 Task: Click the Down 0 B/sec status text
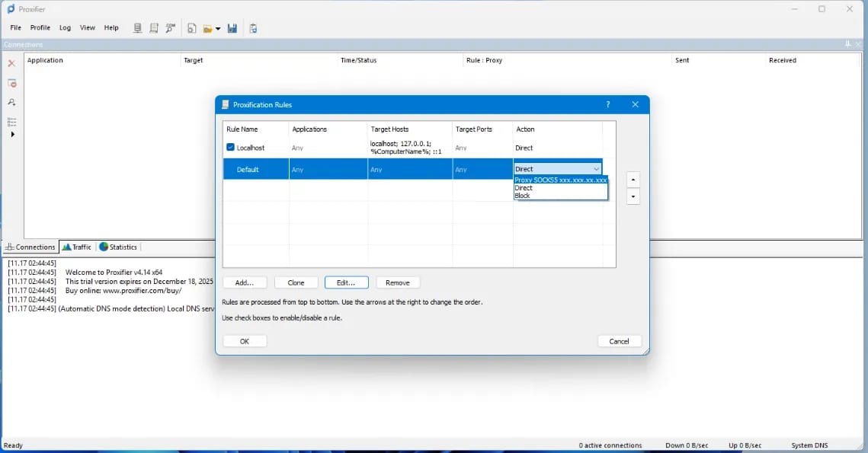point(687,445)
